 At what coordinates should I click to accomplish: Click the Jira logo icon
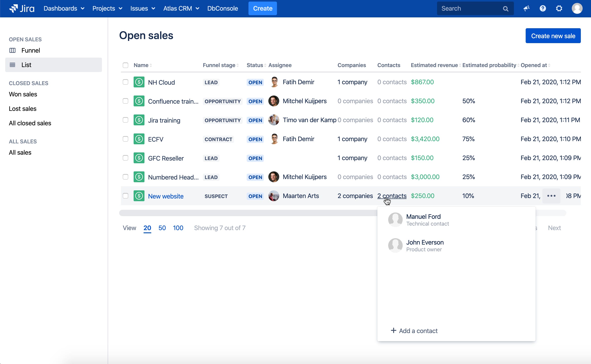(x=14, y=8)
